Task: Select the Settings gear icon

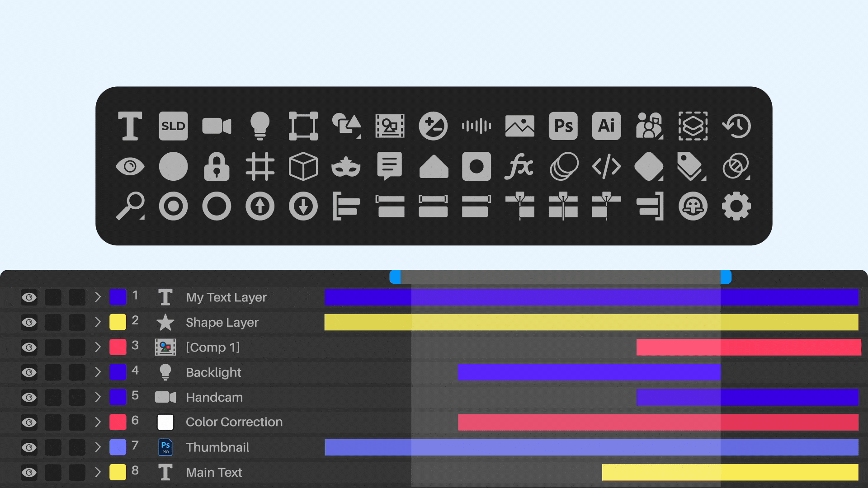Action: (735, 207)
